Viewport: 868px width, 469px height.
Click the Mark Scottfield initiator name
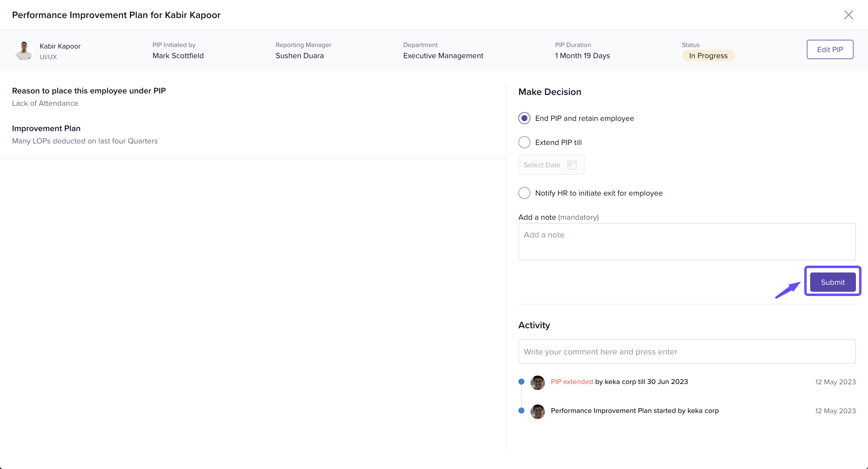click(178, 55)
